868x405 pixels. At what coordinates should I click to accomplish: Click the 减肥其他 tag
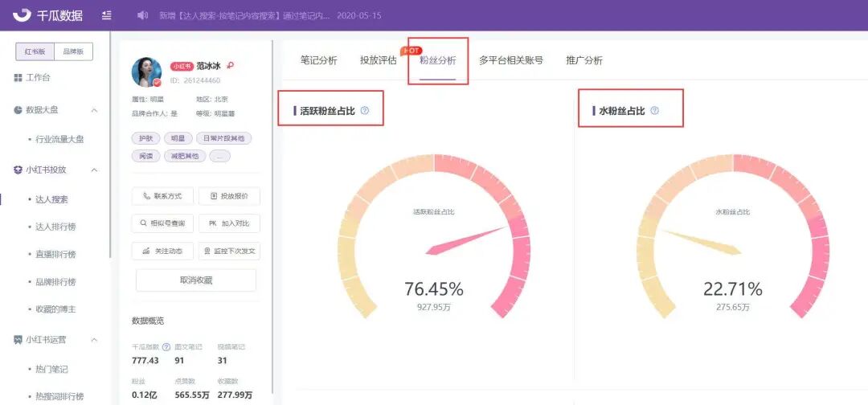pos(185,156)
